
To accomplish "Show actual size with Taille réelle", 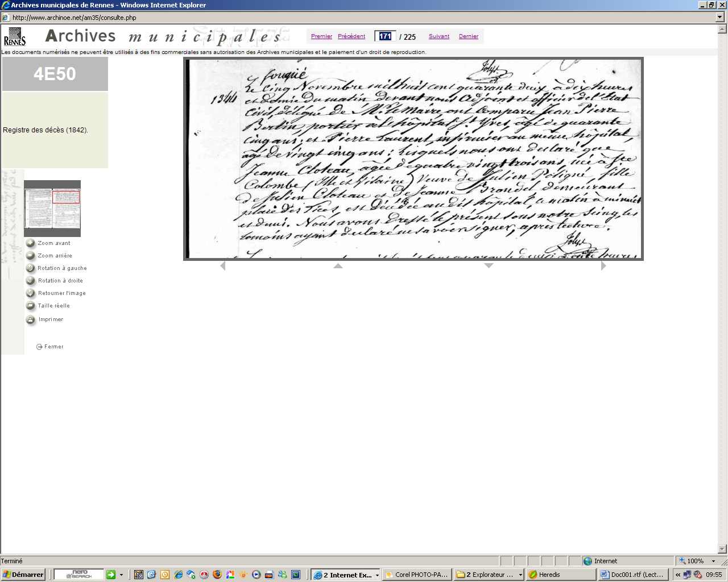I will pyautogui.click(x=31, y=306).
